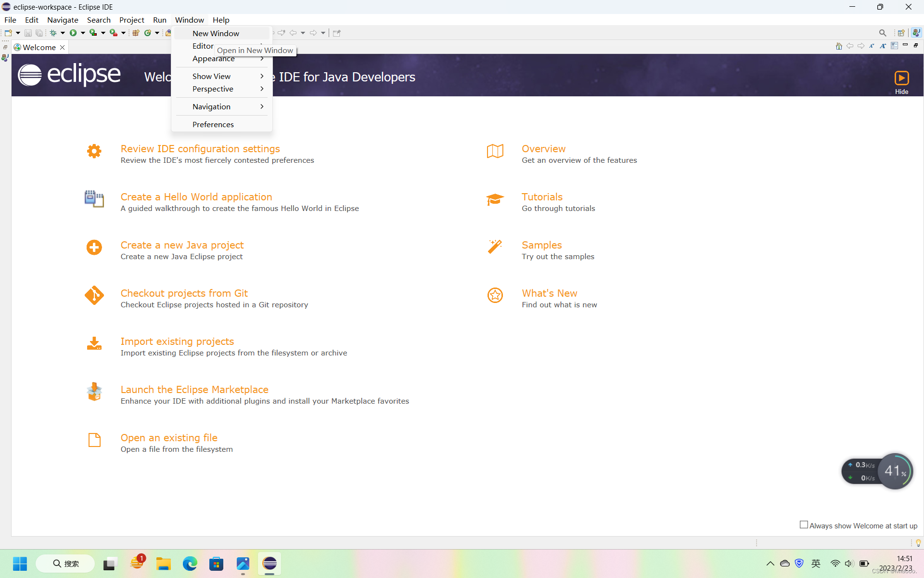Open the Debug configurations dropdown arrow

coord(63,33)
